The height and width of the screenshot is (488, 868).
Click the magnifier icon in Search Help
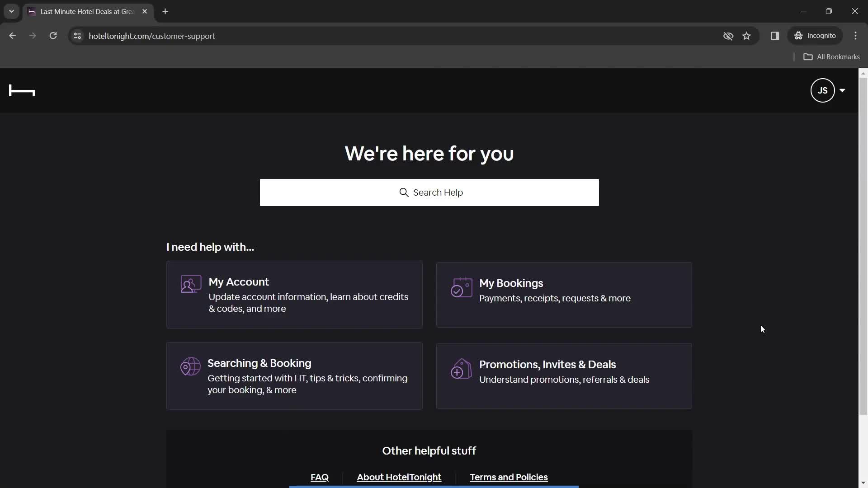click(x=404, y=192)
